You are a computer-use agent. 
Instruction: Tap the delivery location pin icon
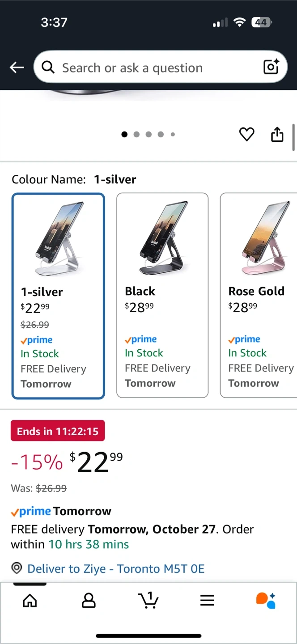[x=17, y=568]
